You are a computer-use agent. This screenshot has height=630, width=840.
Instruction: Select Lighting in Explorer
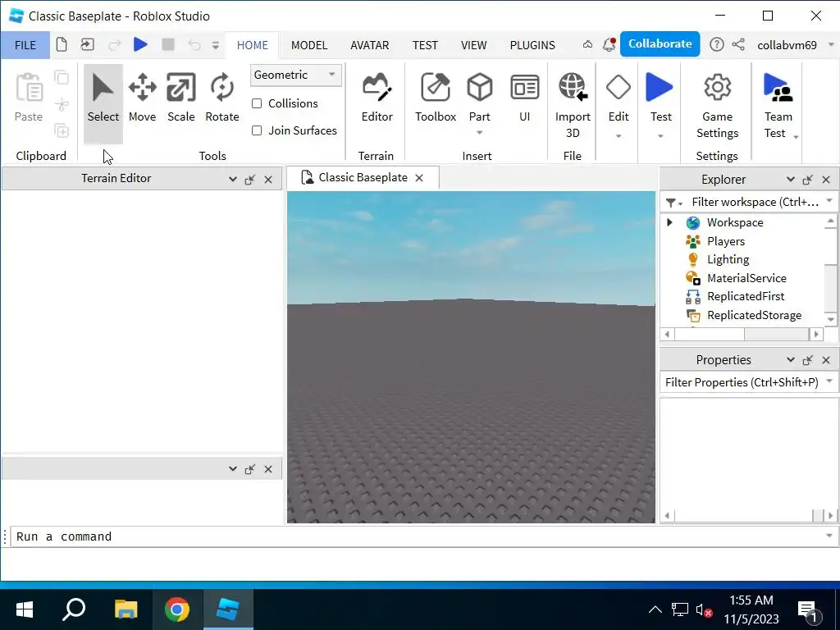pos(728,259)
